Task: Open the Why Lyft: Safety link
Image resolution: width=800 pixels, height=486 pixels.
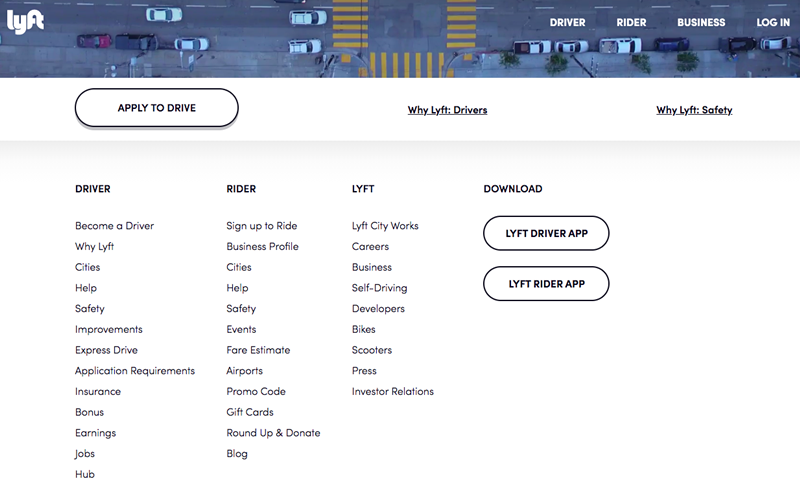Action: (694, 110)
